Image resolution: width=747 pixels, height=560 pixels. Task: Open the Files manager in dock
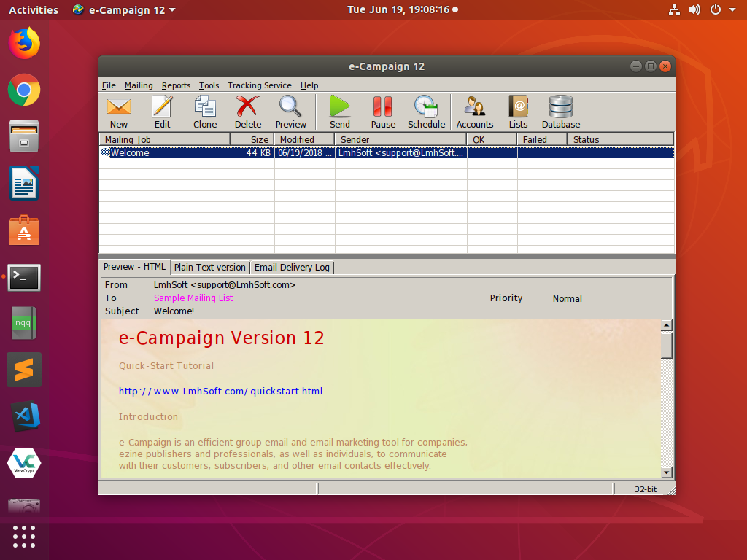tap(24, 136)
